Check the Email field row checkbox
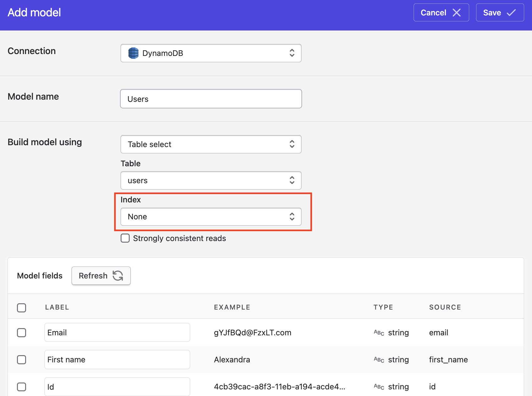Screen dimensions: 532x396 click(22, 333)
